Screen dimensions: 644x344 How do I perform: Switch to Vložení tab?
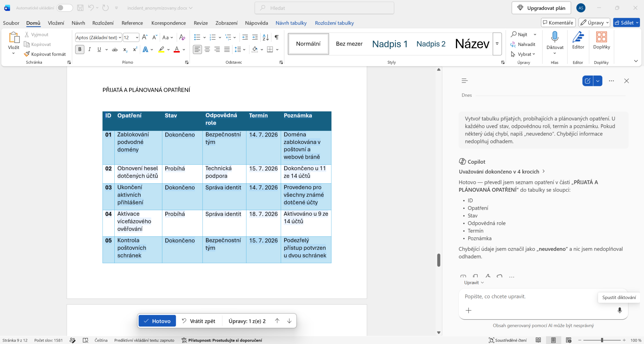coord(56,23)
